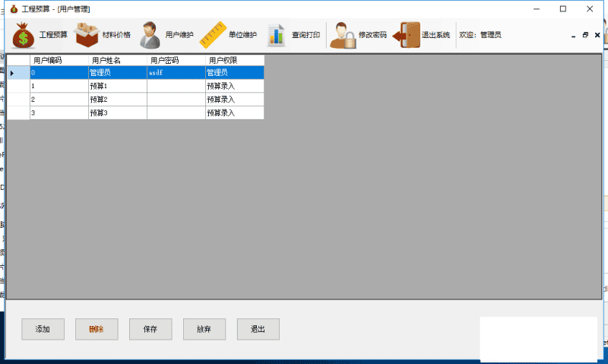Viewport: 608px width, 364px height.
Task: Select the row marker with the arrow
Action: (x=18, y=73)
